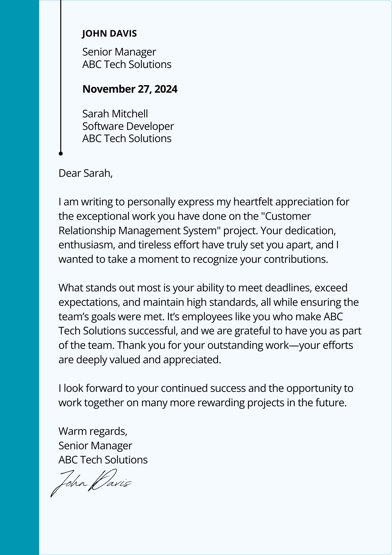Click the Dear Sarah greeting
The width and height of the screenshot is (392, 555).
(85, 173)
